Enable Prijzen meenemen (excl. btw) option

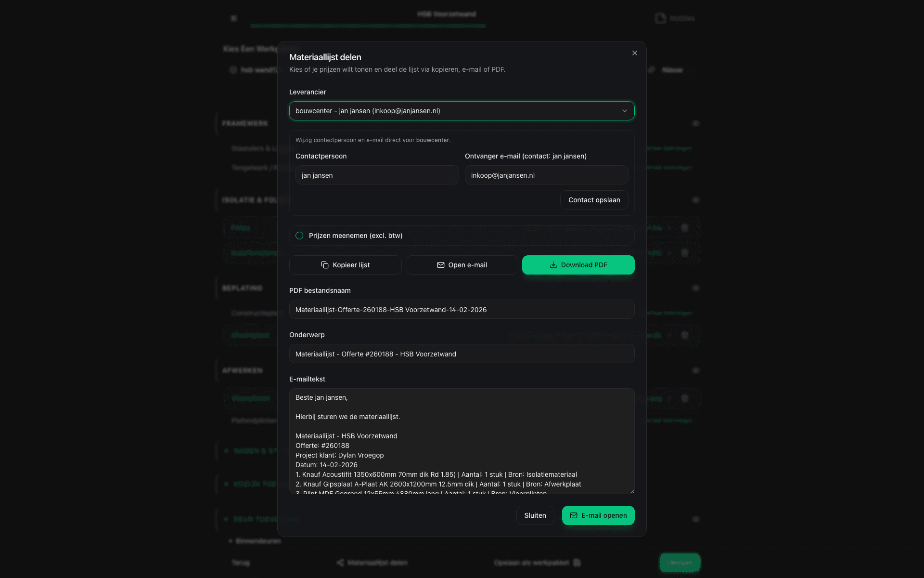point(299,236)
